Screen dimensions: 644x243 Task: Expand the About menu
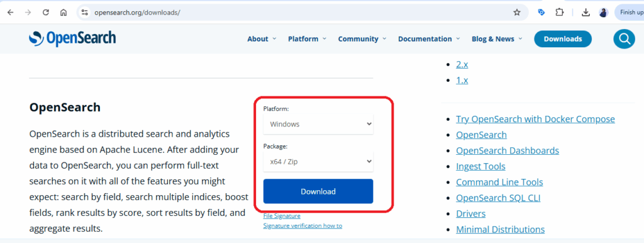[x=262, y=39]
